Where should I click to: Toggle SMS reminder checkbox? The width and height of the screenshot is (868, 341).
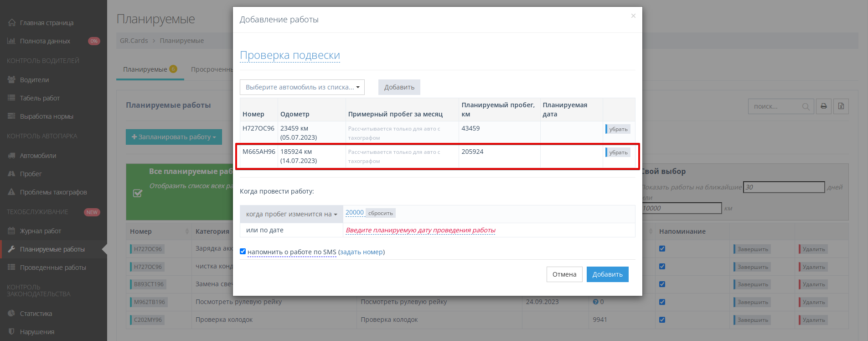[243, 252]
